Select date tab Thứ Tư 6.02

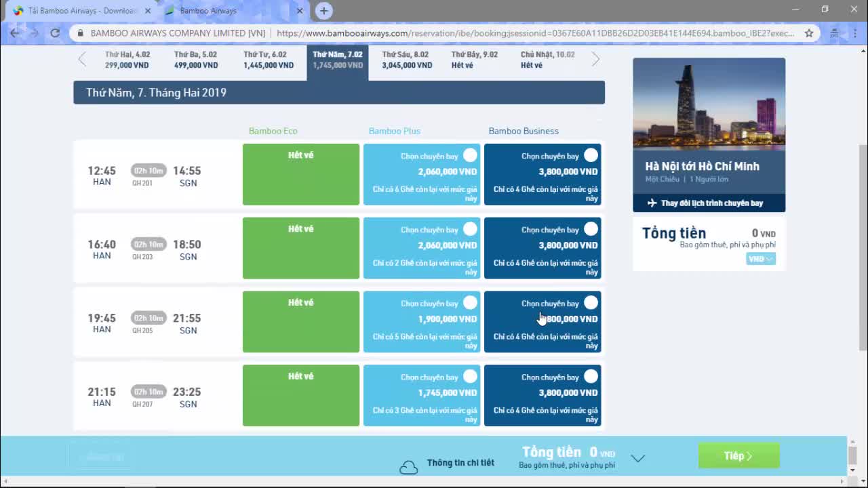coord(269,60)
